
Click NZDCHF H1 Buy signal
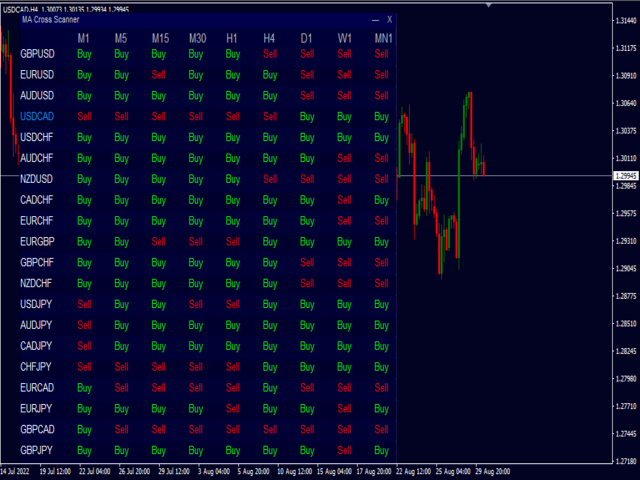pyautogui.click(x=233, y=284)
